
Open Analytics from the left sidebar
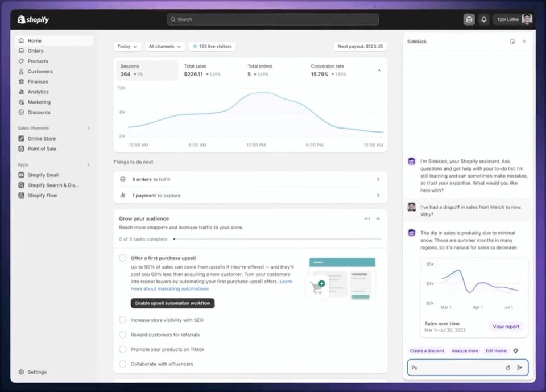(x=38, y=92)
